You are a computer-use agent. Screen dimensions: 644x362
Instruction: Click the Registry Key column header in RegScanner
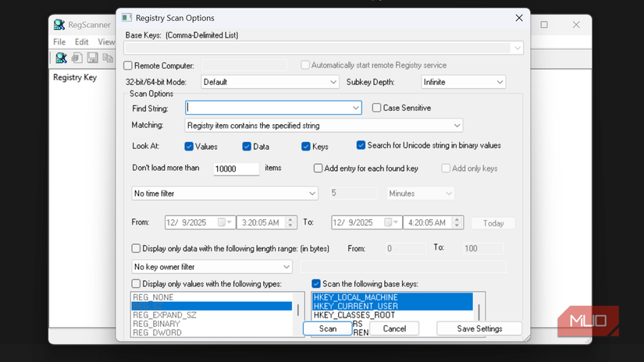click(x=75, y=77)
